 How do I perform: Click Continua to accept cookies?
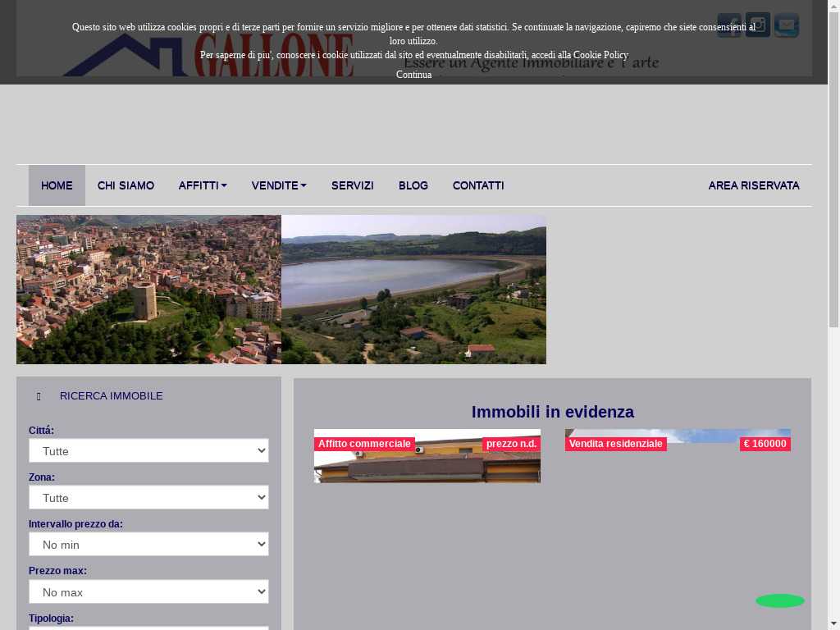[413, 75]
